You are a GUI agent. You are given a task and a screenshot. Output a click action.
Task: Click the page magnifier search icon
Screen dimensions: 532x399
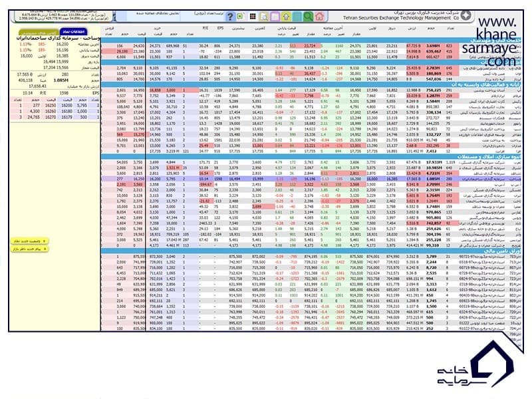[264, 16]
